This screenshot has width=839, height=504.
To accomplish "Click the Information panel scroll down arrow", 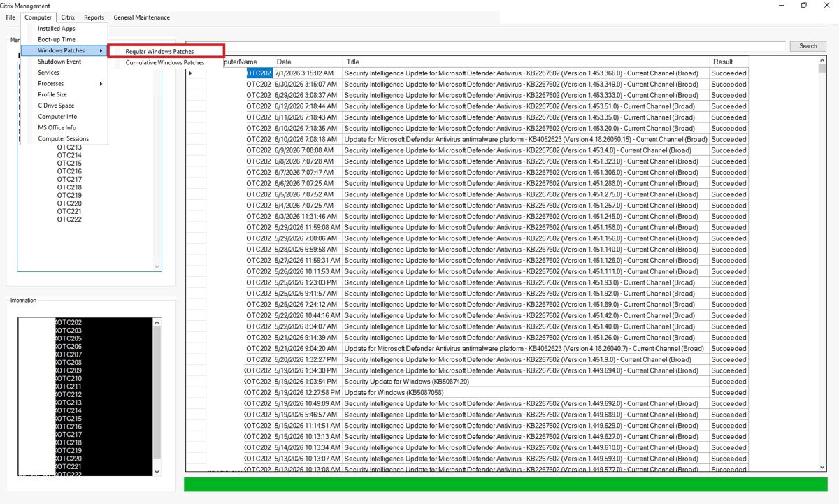I will [157, 471].
